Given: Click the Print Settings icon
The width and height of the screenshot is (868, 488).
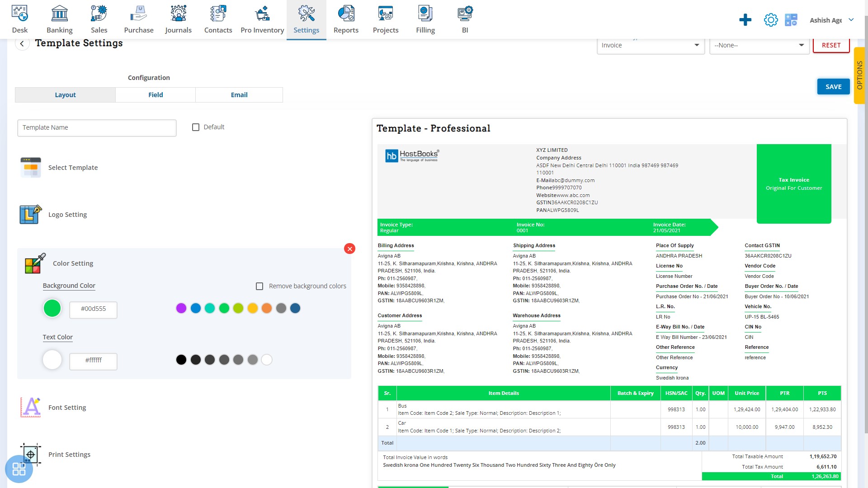Looking at the screenshot, I should point(30,454).
